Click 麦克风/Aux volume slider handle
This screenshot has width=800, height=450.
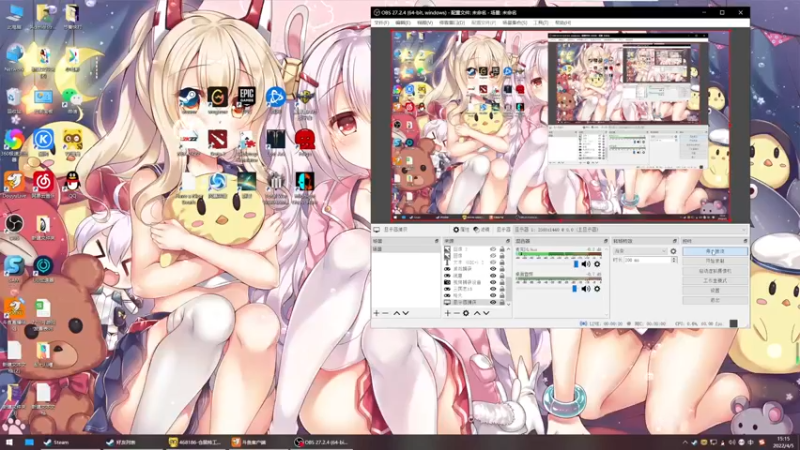pos(576,264)
